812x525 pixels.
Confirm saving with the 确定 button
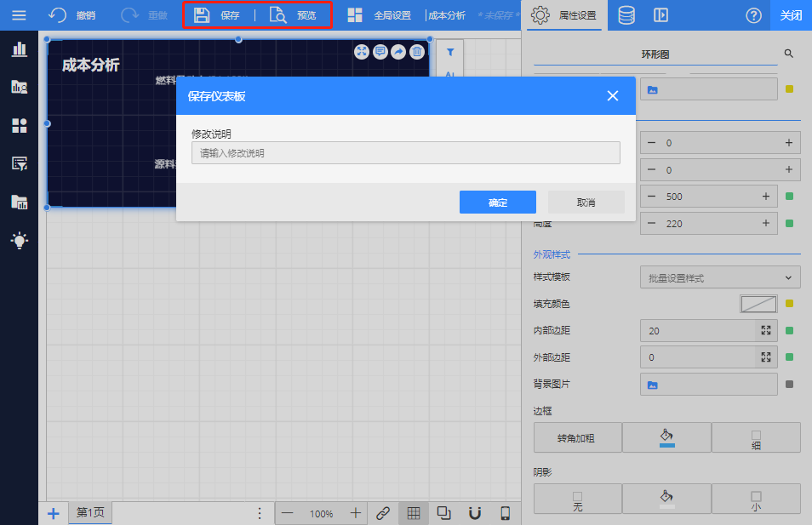(x=497, y=203)
